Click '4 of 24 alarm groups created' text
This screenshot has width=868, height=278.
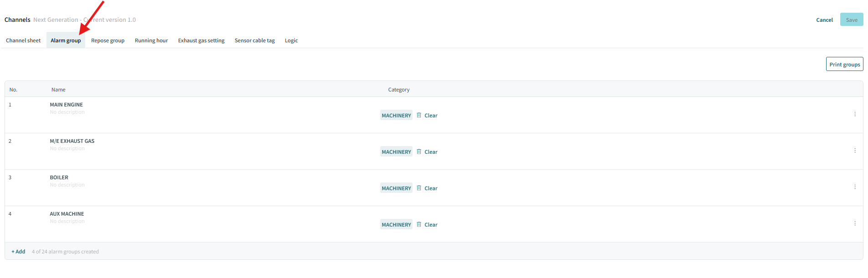[x=65, y=252]
